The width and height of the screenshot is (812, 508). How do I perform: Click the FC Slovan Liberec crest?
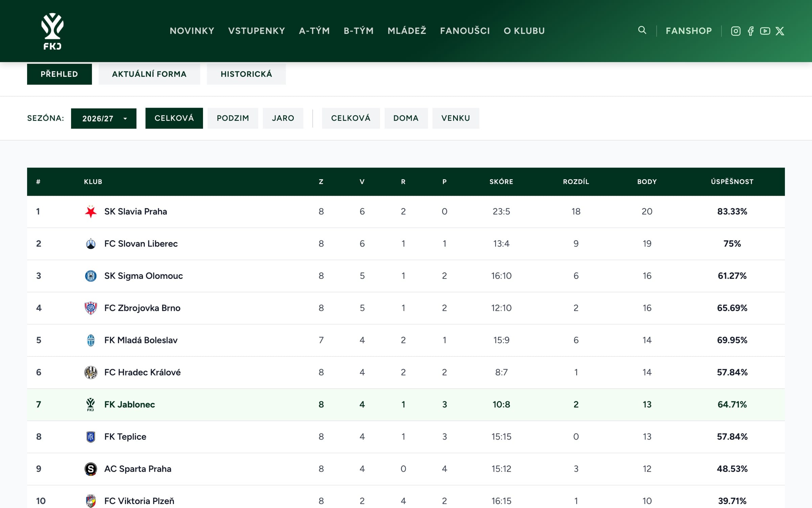coord(91,244)
